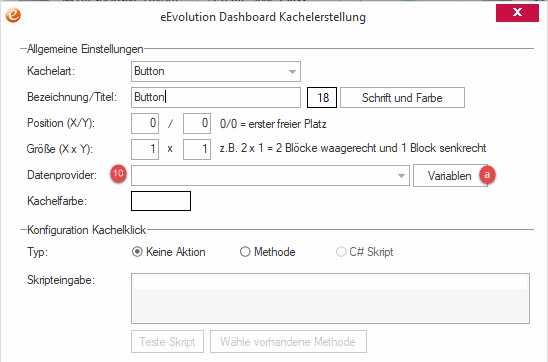Click the Konfiguration Kachelklick group heading
The width and height of the screenshot is (548, 362).
point(86,230)
